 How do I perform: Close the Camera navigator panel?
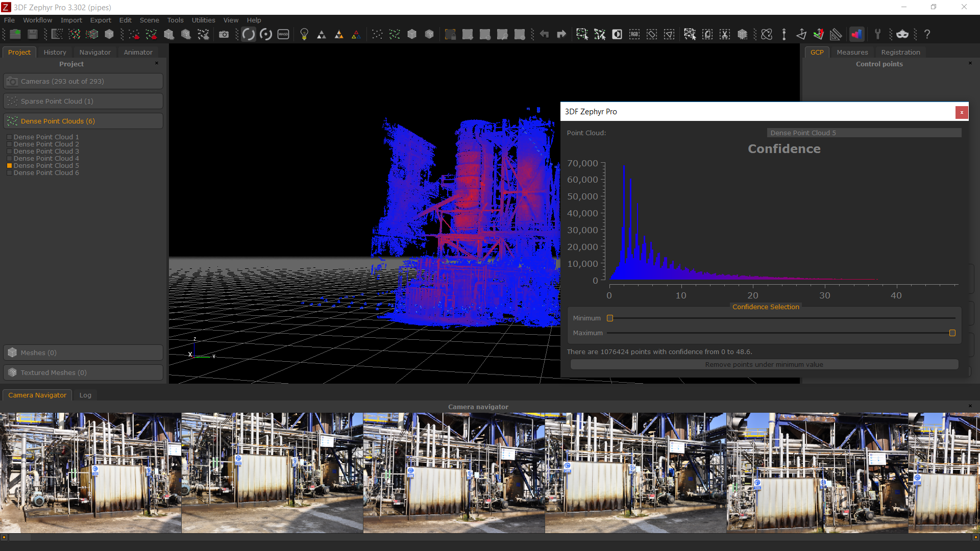970,406
